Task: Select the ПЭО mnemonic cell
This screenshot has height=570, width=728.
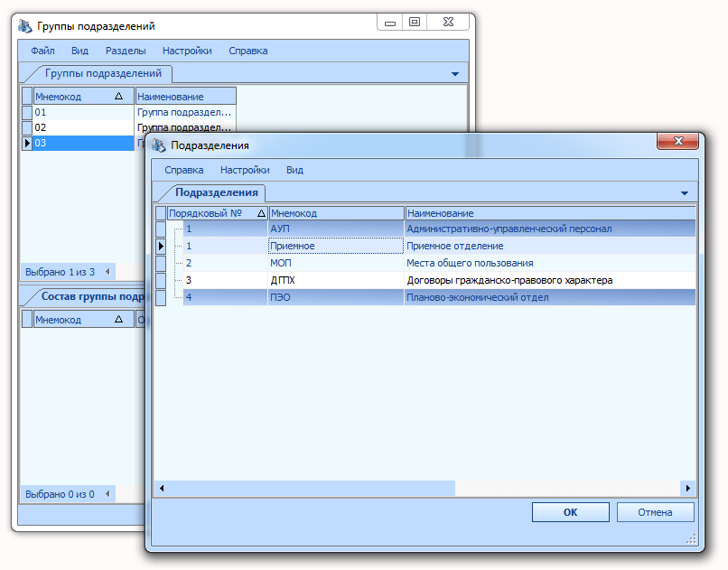Action: [336, 297]
